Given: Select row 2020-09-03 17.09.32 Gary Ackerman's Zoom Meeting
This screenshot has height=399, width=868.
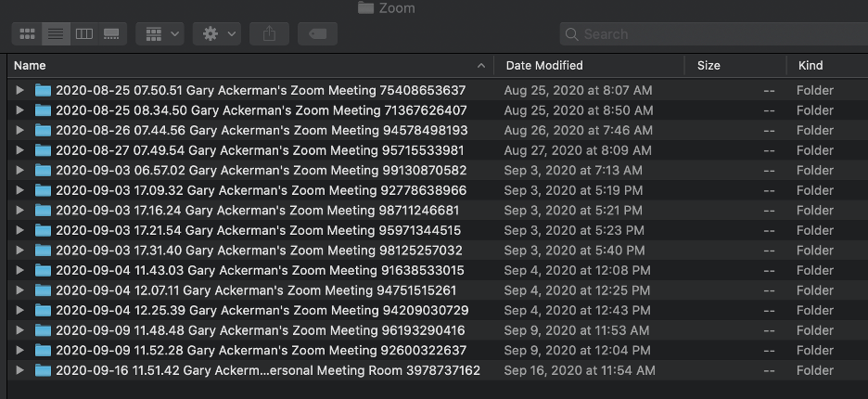Looking at the screenshot, I should point(438,190).
